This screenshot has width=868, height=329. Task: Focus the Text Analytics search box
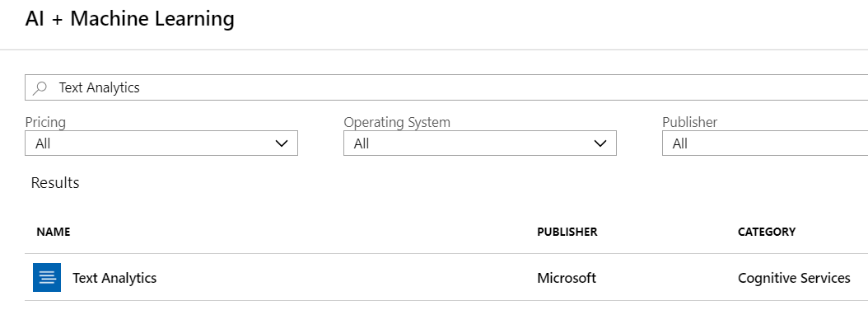coord(446,87)
